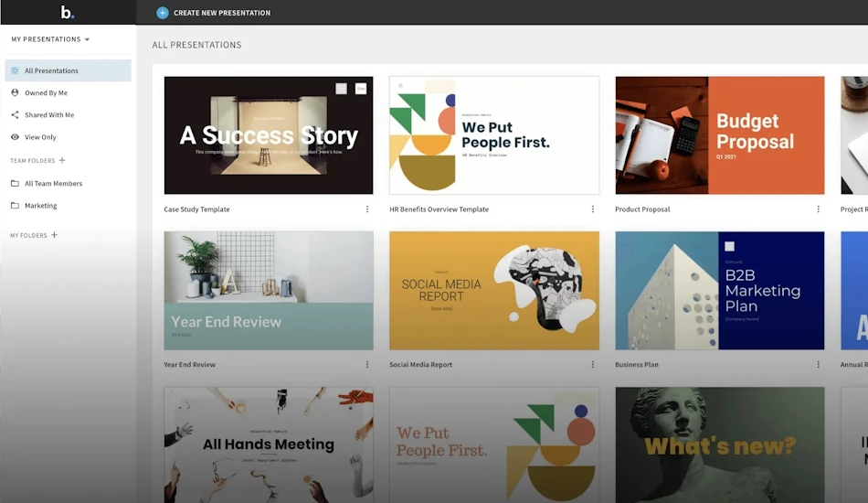Open the Budget Proposal thumbnail

tap(720, 135)
